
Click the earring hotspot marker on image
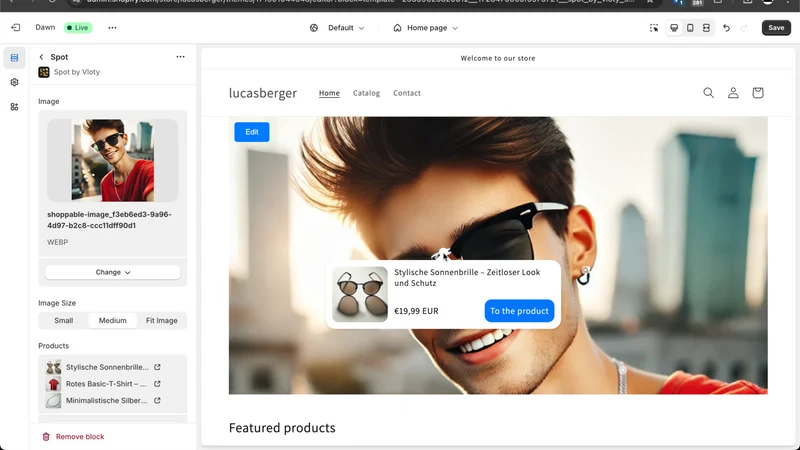point(585,270)
